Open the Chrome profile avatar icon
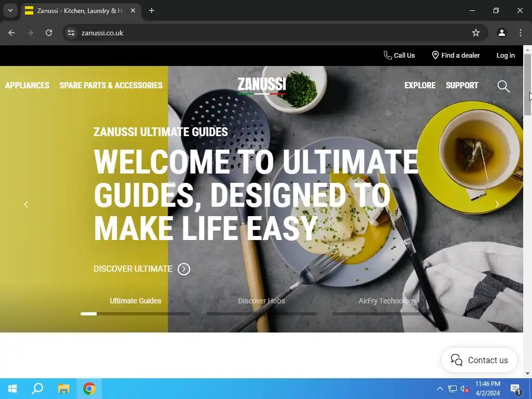 (x=501, y=33)
